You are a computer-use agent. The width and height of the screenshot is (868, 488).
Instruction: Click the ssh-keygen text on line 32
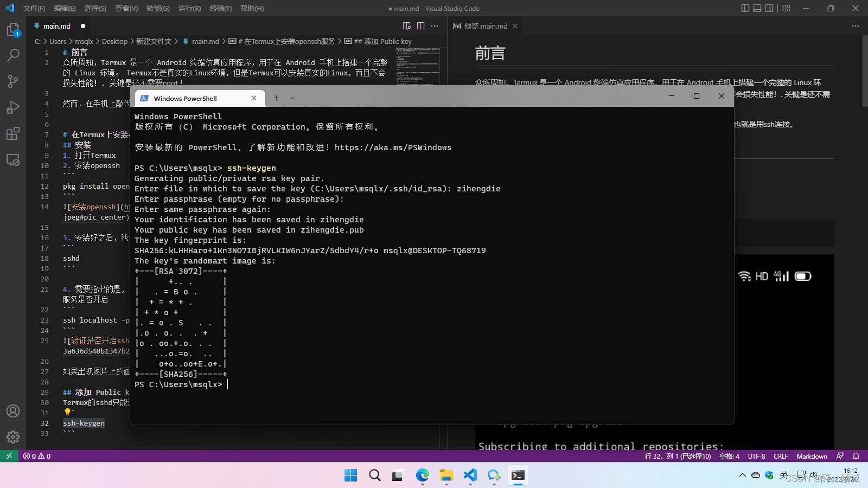coord(84,423)
